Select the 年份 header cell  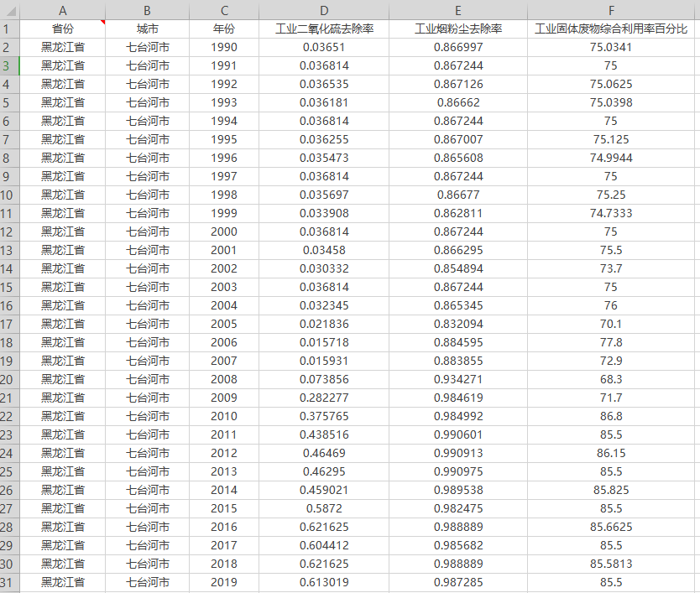tap(224, 29)
